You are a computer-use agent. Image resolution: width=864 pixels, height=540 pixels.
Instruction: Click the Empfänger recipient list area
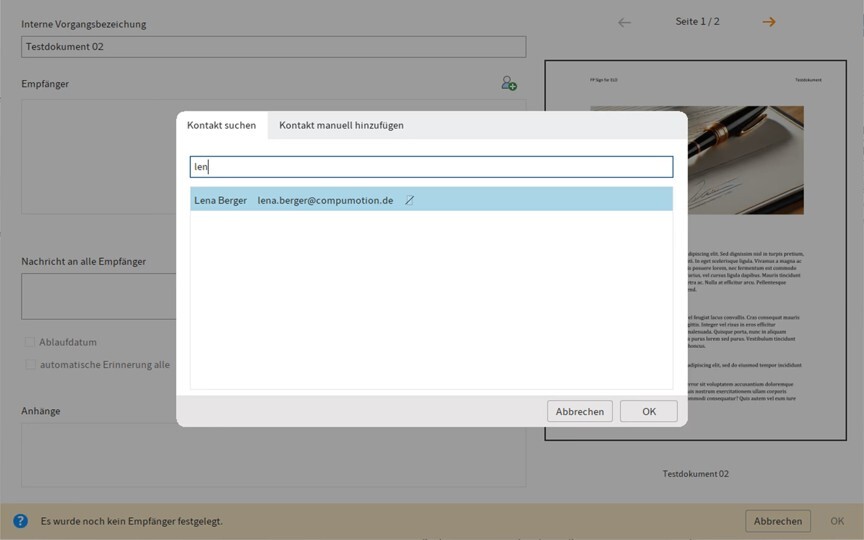coord(99,157)
